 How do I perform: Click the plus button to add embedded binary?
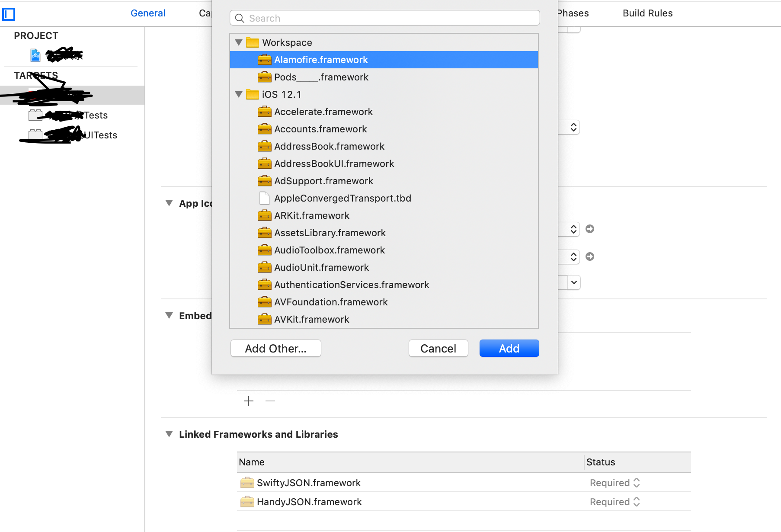[249, 401]
